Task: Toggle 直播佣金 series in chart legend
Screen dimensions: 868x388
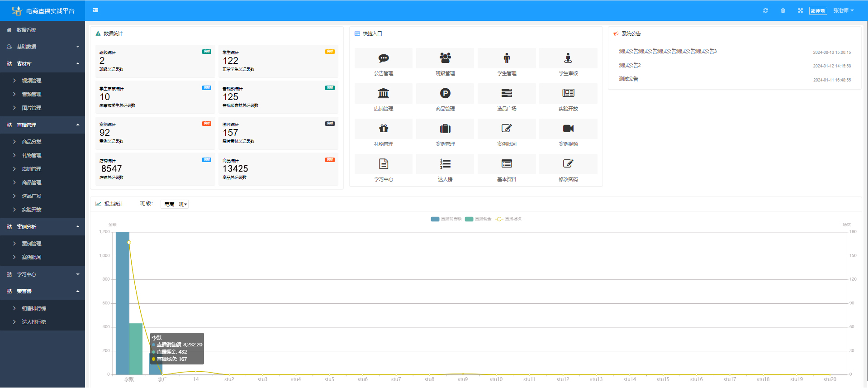Action: pos(478,219)
